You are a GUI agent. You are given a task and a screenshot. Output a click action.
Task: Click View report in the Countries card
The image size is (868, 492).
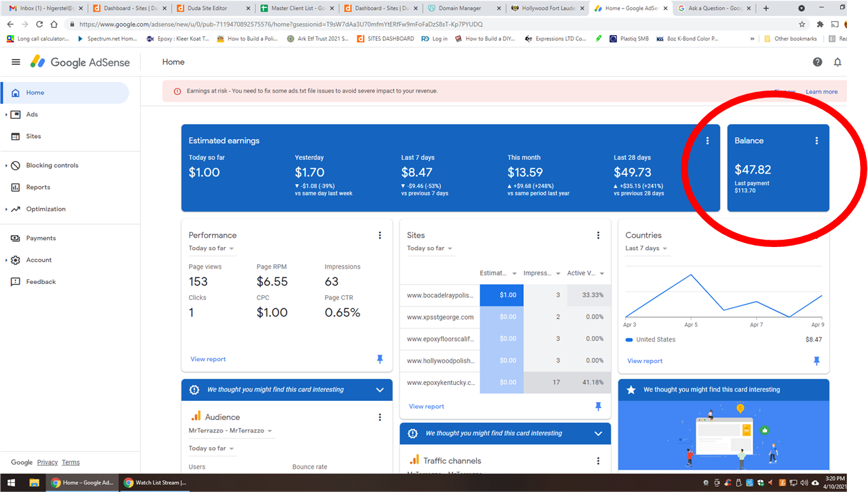click(645, 361)
